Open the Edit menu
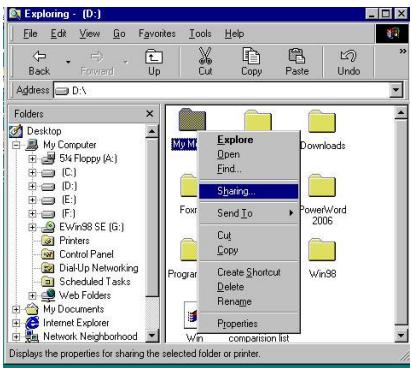412x368 pixels. (58, 34)
